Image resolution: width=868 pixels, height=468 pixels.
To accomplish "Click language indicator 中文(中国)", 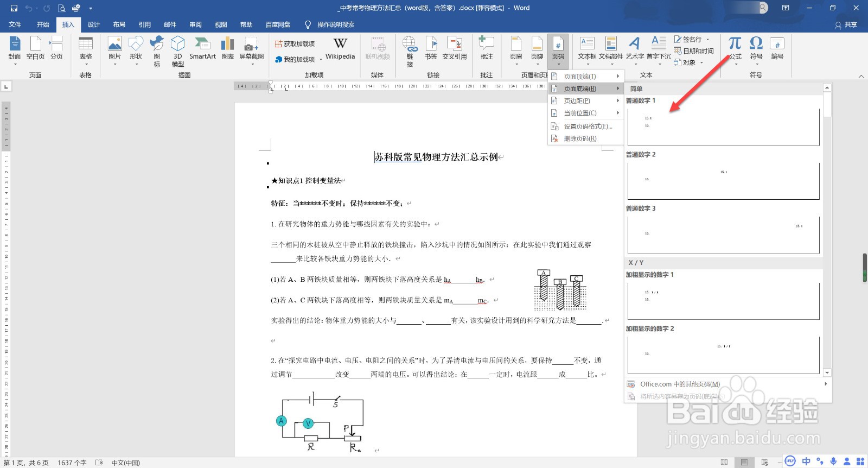I will click(x=125, y=463).
